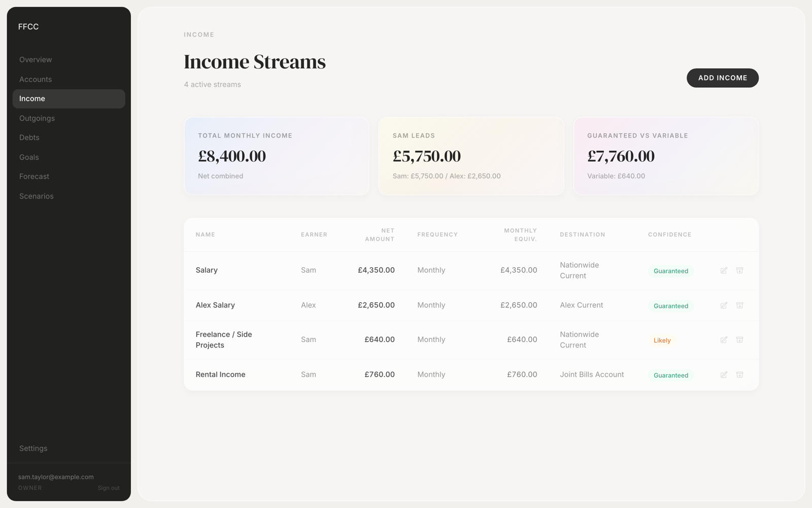Click the Frequency column header
The image size is (812, 508).
(x=437, y=235)
